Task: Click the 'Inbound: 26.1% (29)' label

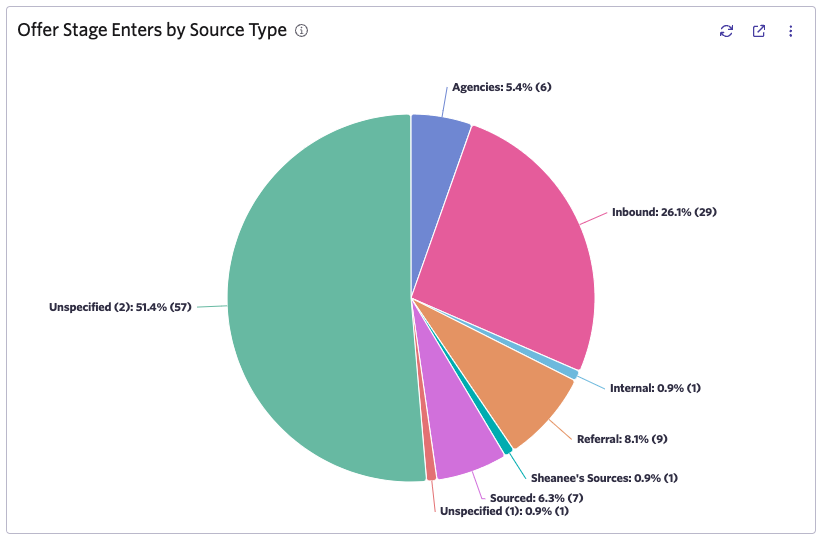Action: [x=664, y=212]
